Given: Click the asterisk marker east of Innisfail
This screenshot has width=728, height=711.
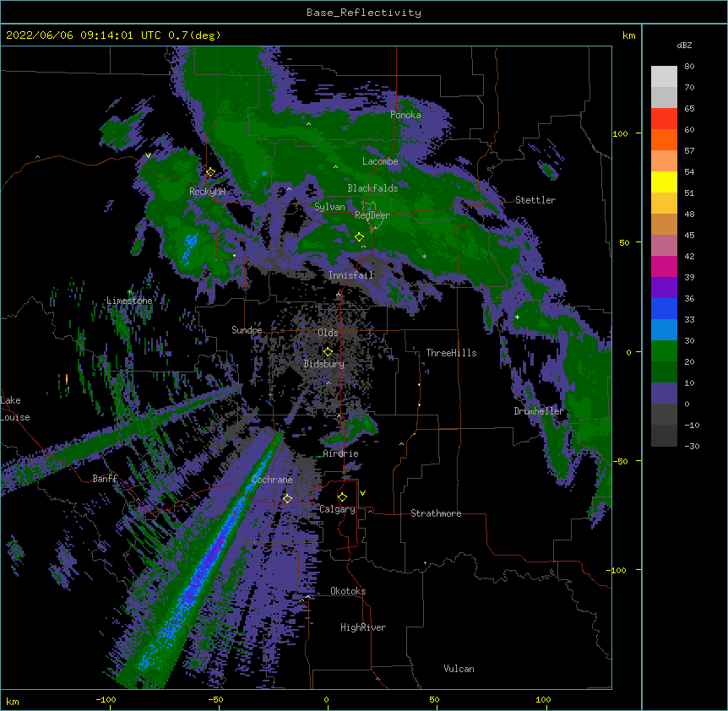Looking at the screenshot, I should point(424,257).
